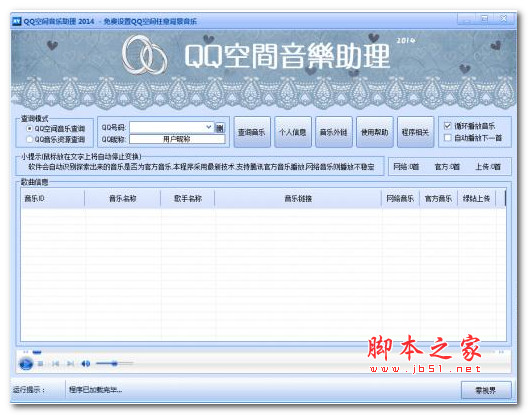Image resolution: width=528 pixels, height=415 pixels.
Task: Select QQ空间音乐查询 radio option
Action: click(x=56, y=129)
